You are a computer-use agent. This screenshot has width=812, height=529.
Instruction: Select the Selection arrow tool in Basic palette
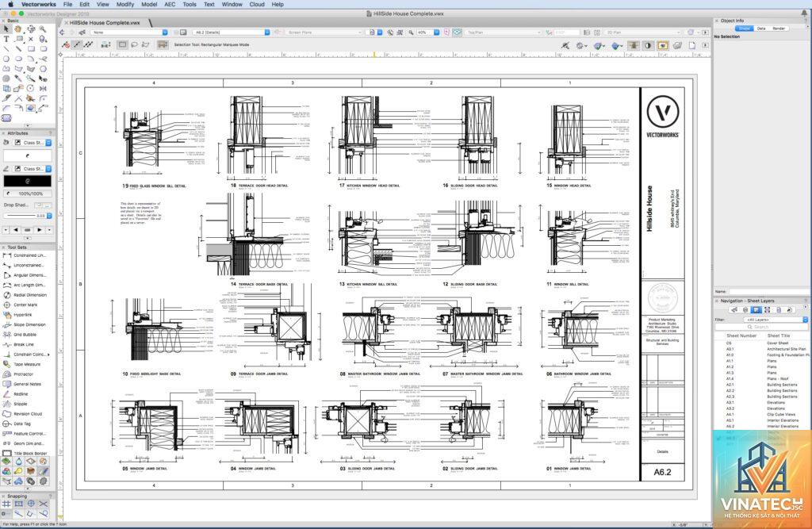click(x=6, y=29)
